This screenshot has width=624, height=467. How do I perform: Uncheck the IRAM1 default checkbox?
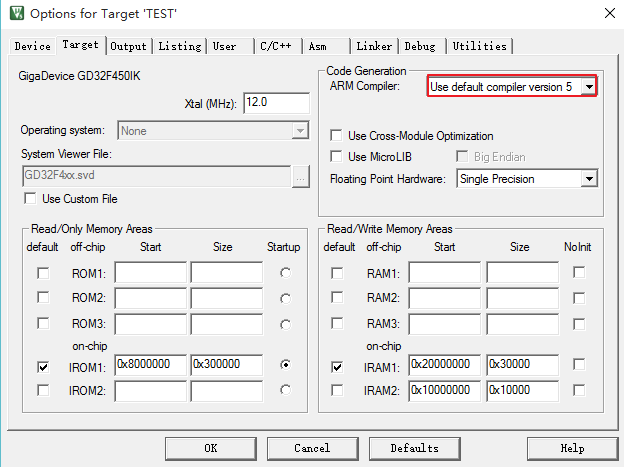337,367
